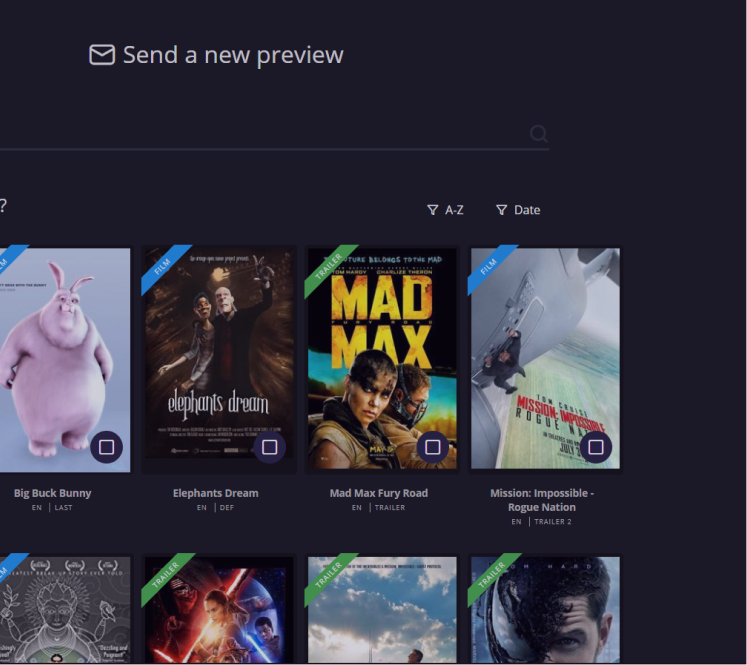This screenshot has height=665, width=747.
Task: Click 'Mission: Impossible - Rogue Nation' title text
Action: tap(542, 500)
